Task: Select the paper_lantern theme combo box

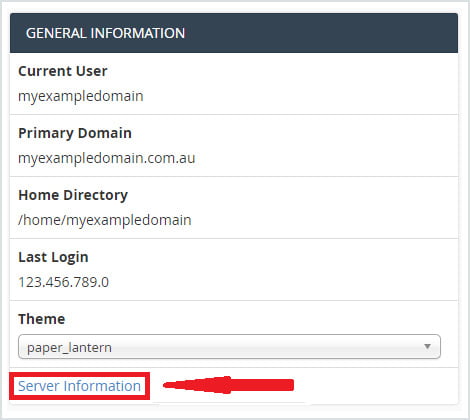Action: tap(229, 347)
